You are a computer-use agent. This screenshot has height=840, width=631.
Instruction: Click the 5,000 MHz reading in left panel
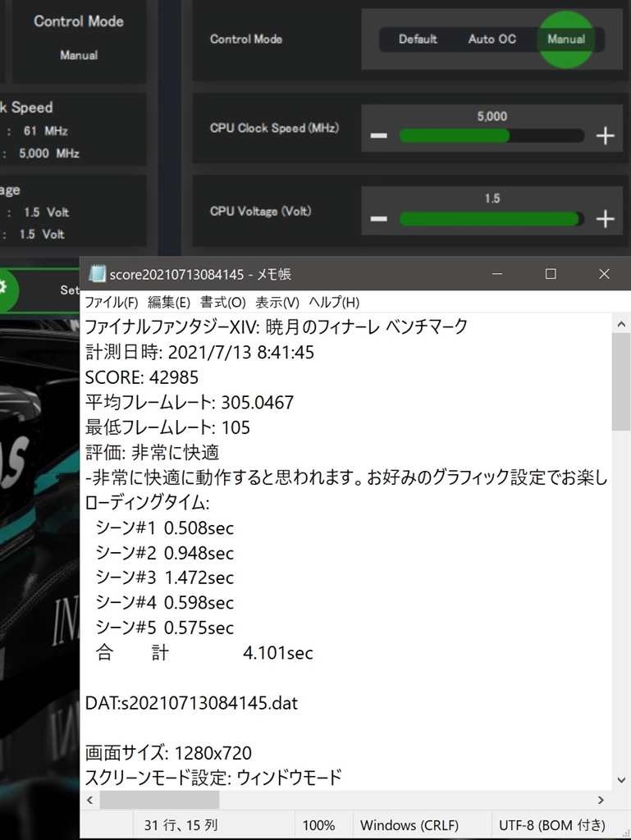pyautogui.click(x=49, y=153)
